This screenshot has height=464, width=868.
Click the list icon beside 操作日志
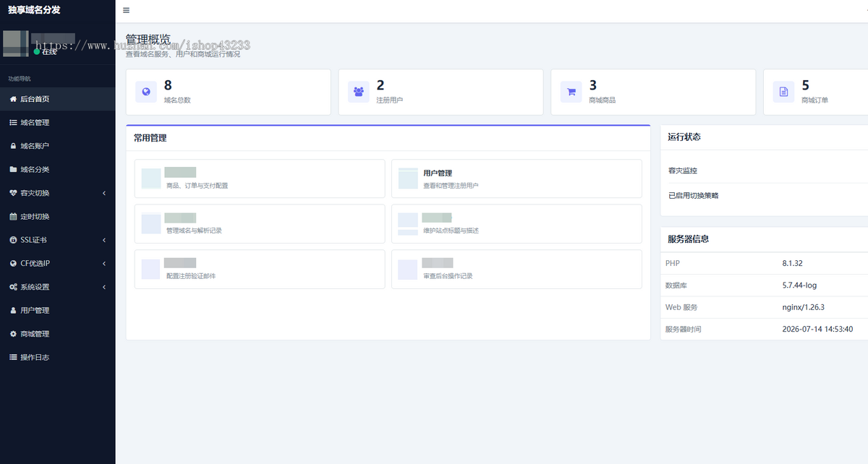tap(13, 358)
